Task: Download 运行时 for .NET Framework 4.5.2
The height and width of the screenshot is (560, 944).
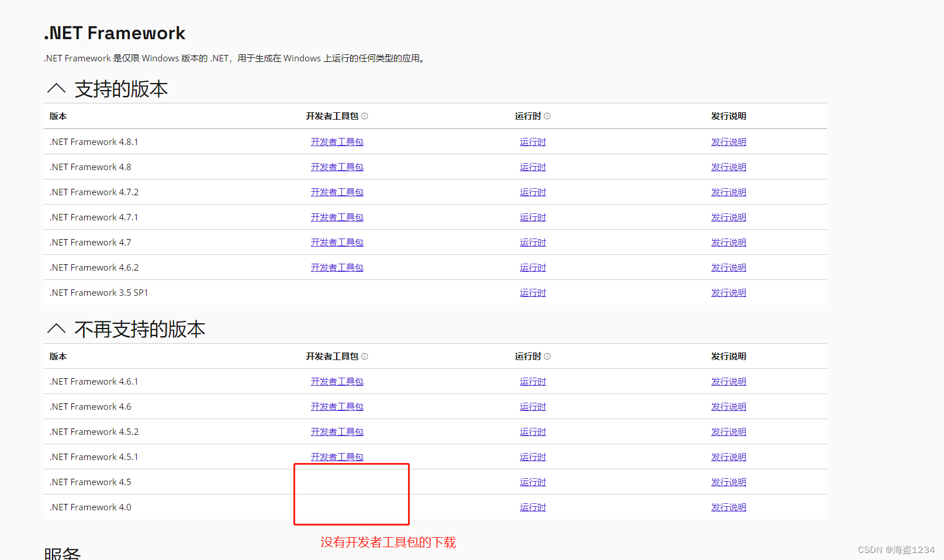Action: pyautogui.click(x=532, y=431)
